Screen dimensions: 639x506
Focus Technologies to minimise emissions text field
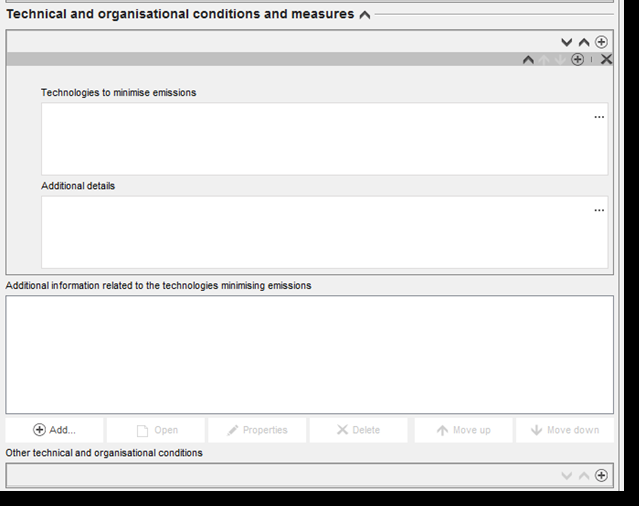coord(324,139)
